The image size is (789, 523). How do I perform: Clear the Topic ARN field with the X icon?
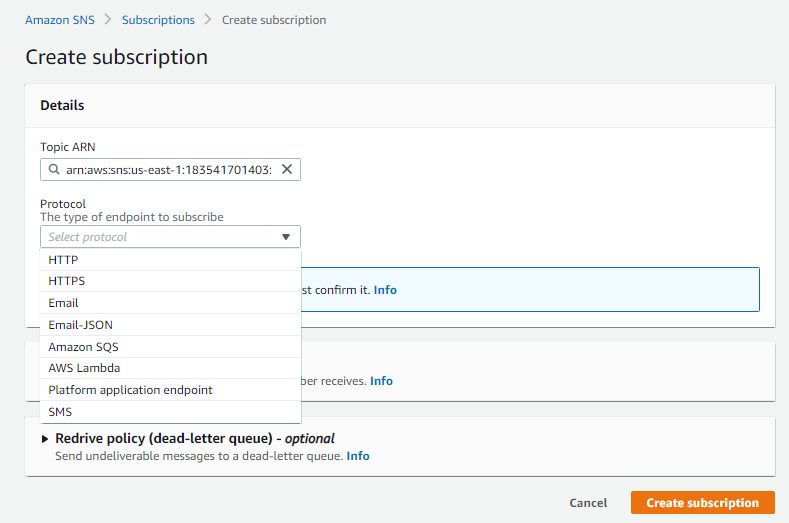(x=287, y=169)
